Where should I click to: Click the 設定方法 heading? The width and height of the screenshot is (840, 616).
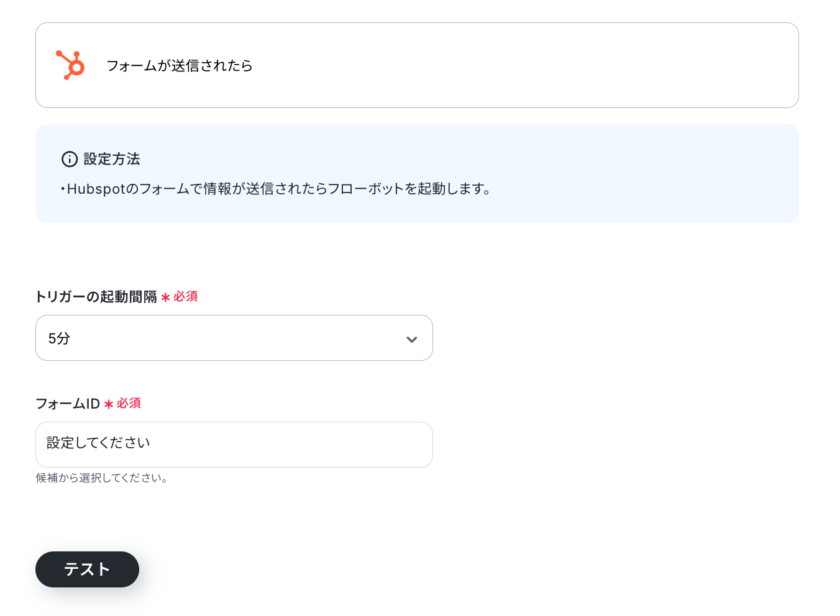[x=112, y=159]
